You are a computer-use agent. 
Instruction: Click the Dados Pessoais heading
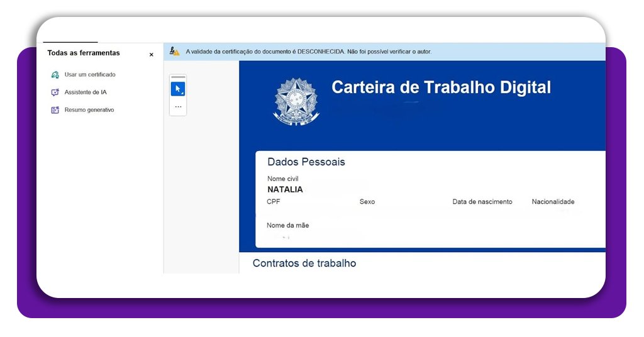[306, 162]
